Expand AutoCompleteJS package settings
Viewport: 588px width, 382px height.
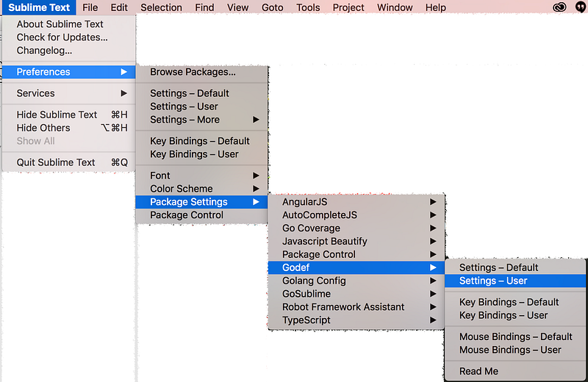point(356,215)
